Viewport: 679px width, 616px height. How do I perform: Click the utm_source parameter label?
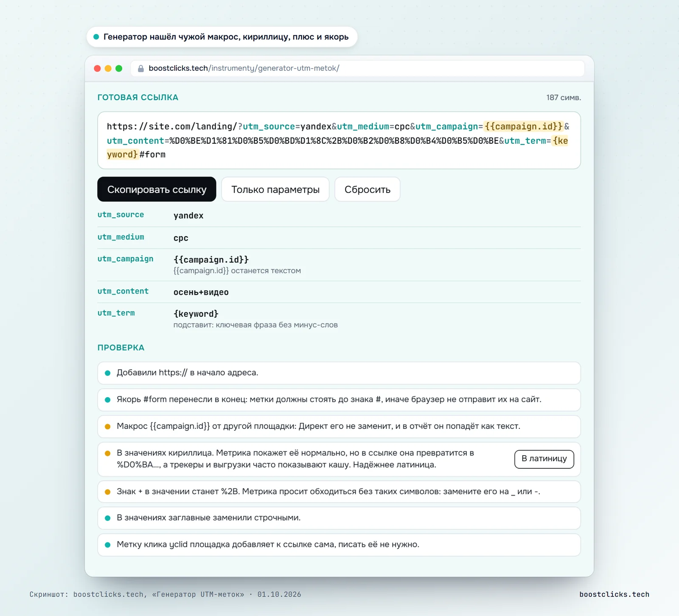coord(121,215)
